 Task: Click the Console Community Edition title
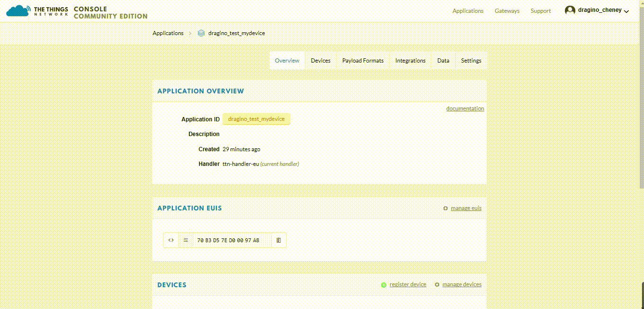(111, 12)
